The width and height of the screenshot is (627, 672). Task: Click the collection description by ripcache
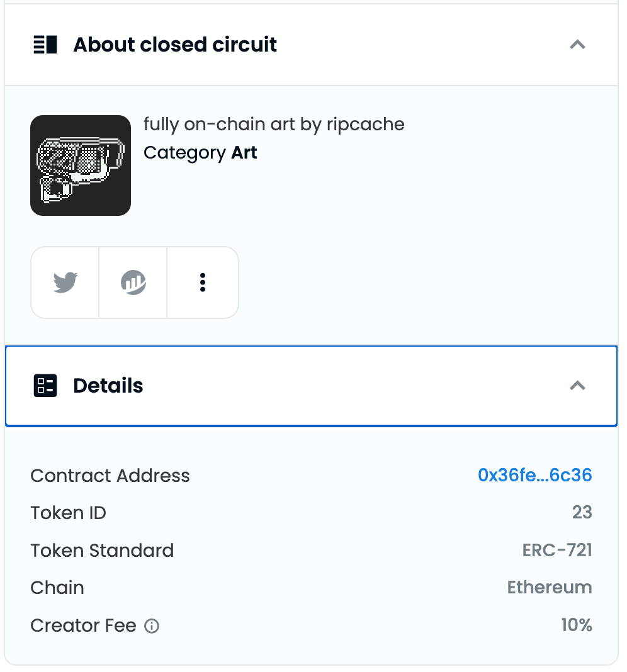pos(274,125)
